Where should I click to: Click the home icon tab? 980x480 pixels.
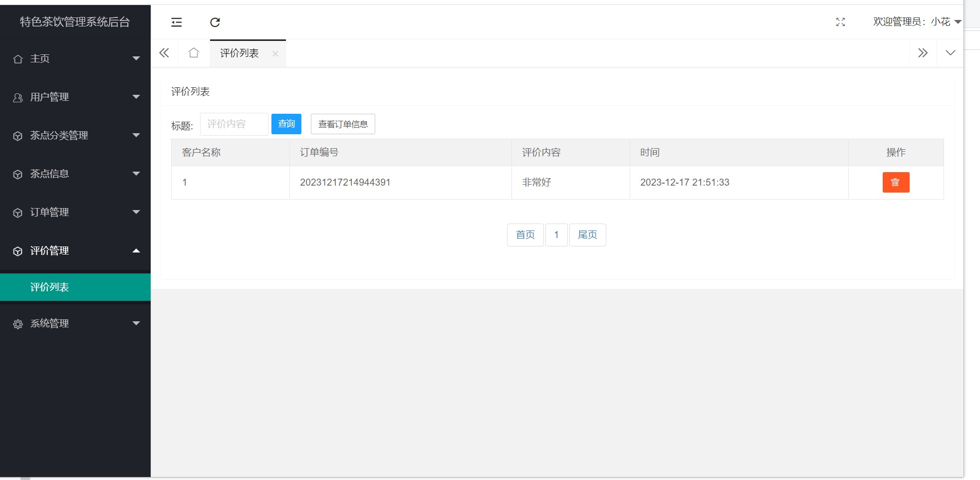click(194, 53)
